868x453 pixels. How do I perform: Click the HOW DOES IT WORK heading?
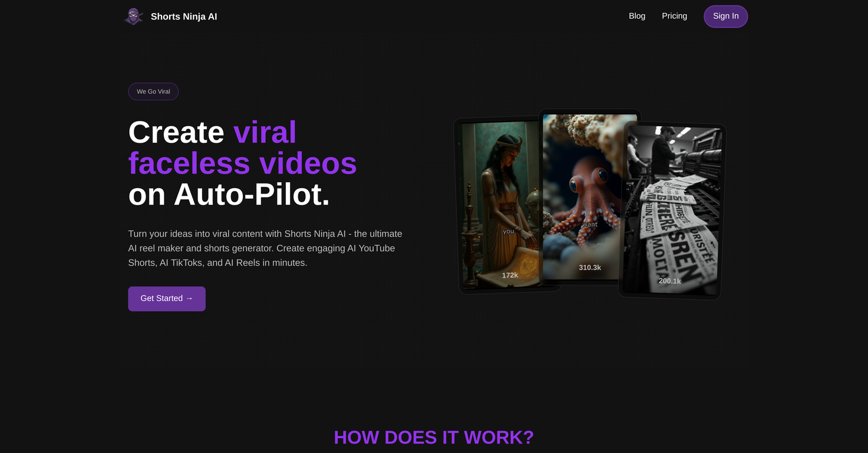[x=434, y=437]
